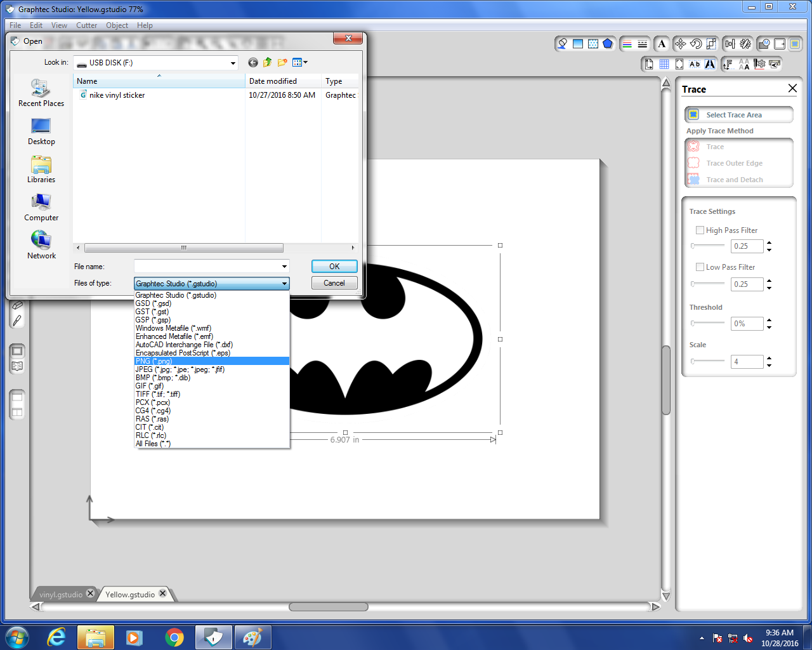This screenshot has height=650, width=812.
Task: Open the line style tool with dashed lines
Action: [643, 44]
